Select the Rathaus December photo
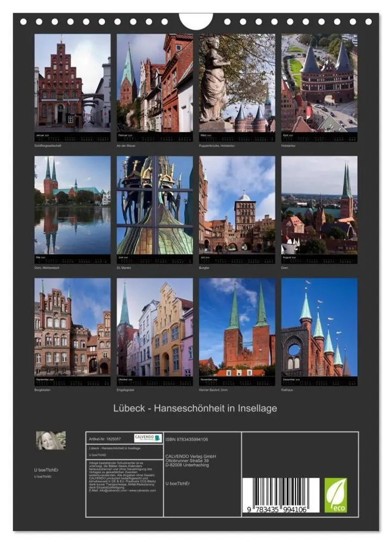The height and width of the screenshot is (544, 392). point(319,327)
